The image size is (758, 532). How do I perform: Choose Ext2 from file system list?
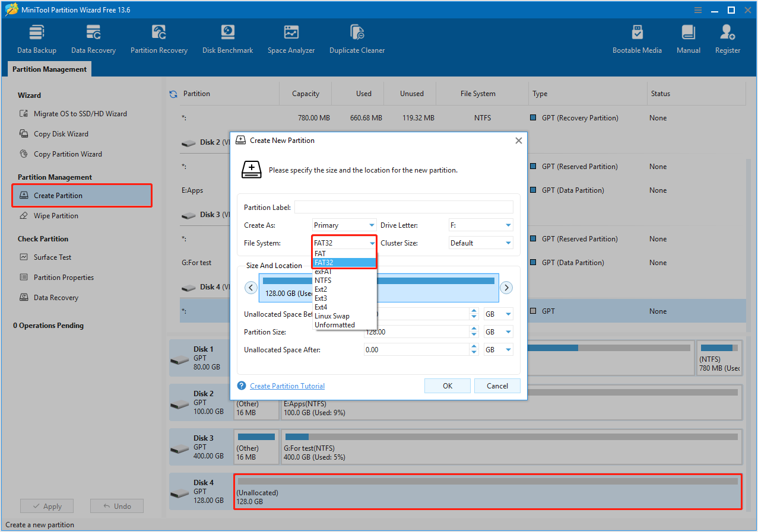[x=344, y=289]
